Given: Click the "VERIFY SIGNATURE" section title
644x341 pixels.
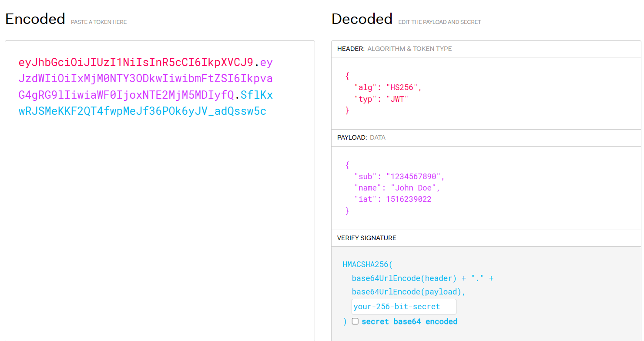Looking at the screenshot, I should (x=367, y=238).
